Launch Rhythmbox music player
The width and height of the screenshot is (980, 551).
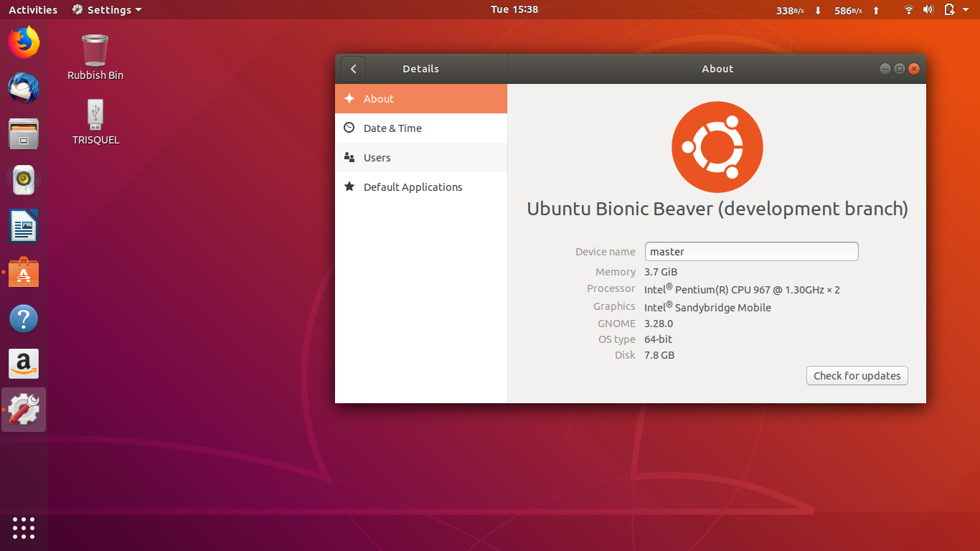pyautogui.click(x=24, y=180)
